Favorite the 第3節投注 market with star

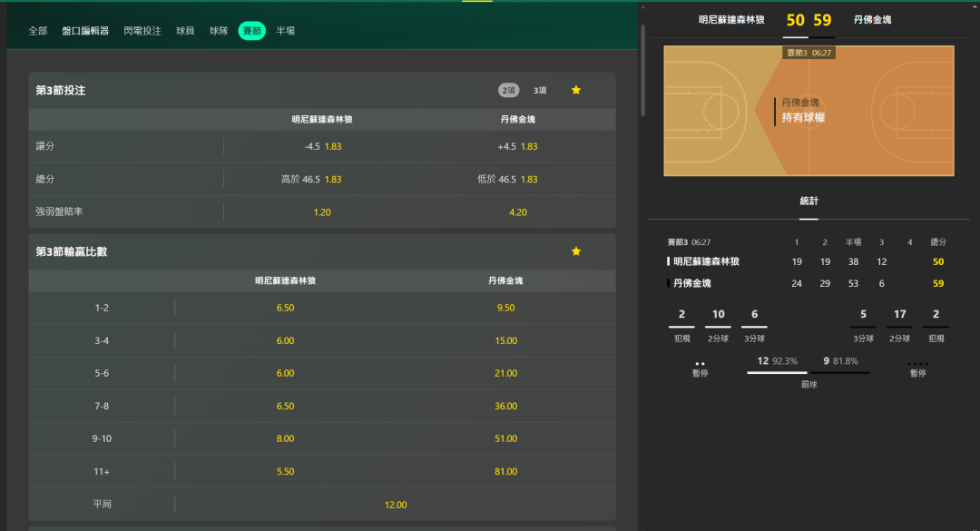575,90
